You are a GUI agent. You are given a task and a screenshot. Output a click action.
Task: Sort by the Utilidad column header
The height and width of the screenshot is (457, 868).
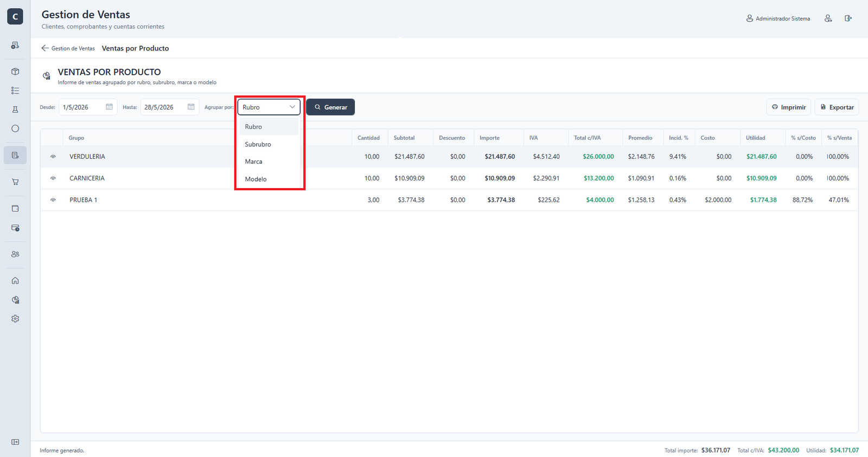point(755,138)
